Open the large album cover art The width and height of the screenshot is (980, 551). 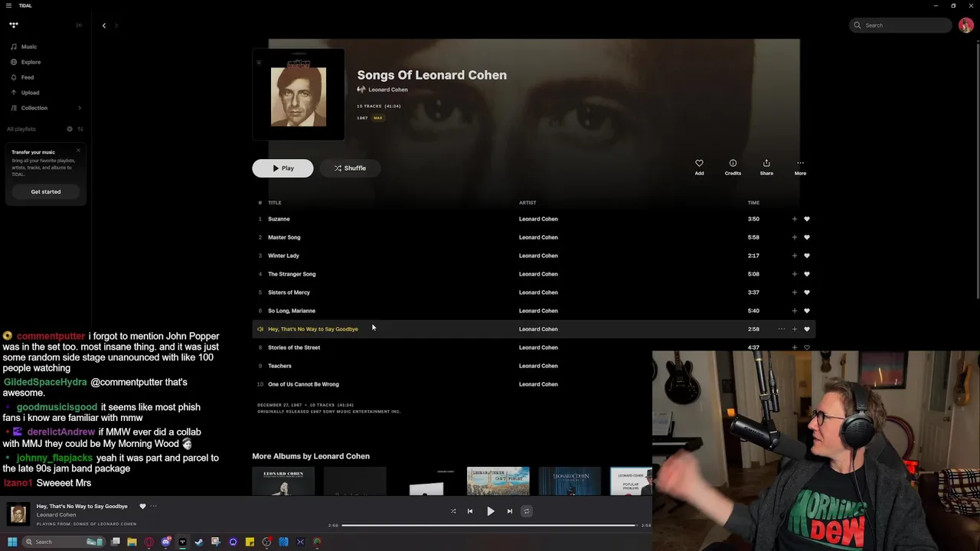click(x=299, y=95)
